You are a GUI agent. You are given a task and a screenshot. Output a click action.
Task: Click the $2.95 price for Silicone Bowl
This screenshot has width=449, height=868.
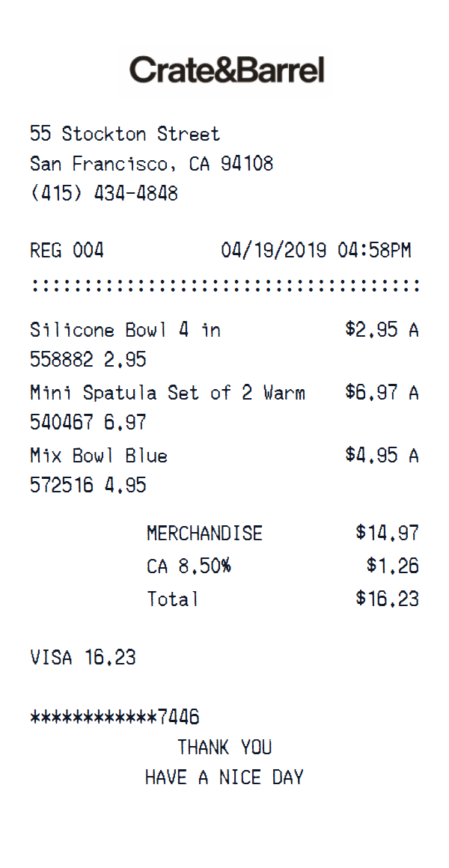(371, 330)
